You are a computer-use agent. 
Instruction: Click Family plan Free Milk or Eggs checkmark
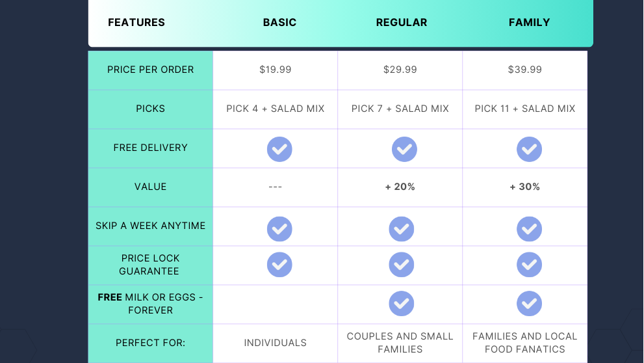pyautogui.click(x=529, y=303)
